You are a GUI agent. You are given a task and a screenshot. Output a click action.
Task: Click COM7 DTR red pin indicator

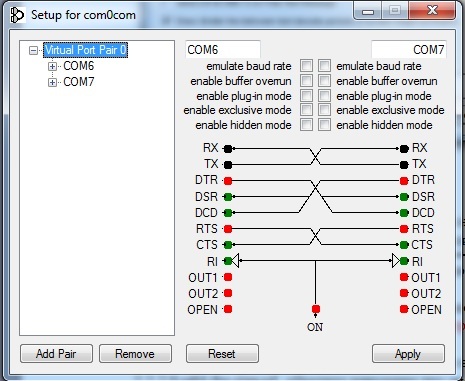pos(404,181)
